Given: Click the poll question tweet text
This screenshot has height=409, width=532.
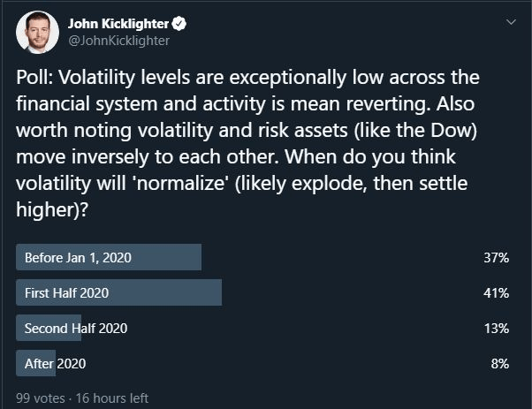Looking at the screenshot, I should point(247,143).
